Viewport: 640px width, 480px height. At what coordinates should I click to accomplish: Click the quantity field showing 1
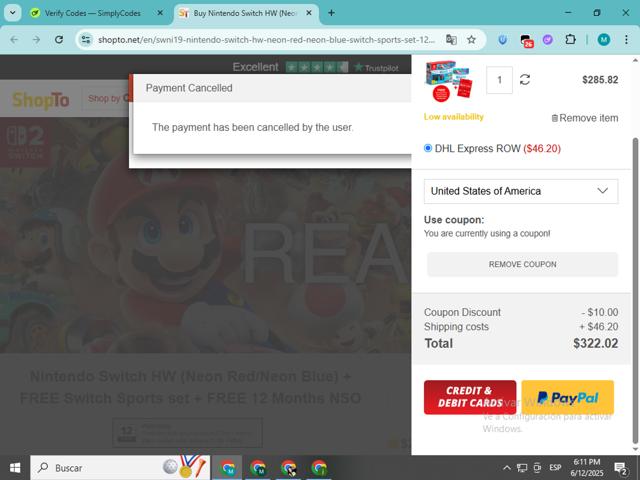[499, 80]
